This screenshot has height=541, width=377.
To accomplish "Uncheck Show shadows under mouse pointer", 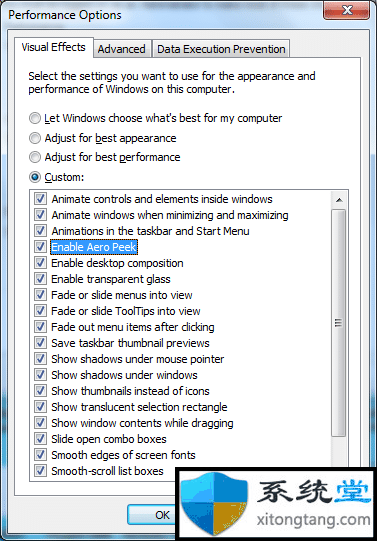I will (40, 358).
